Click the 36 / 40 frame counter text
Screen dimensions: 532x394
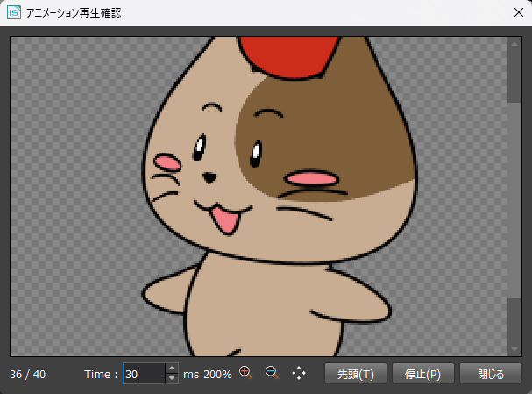point(27,375)
